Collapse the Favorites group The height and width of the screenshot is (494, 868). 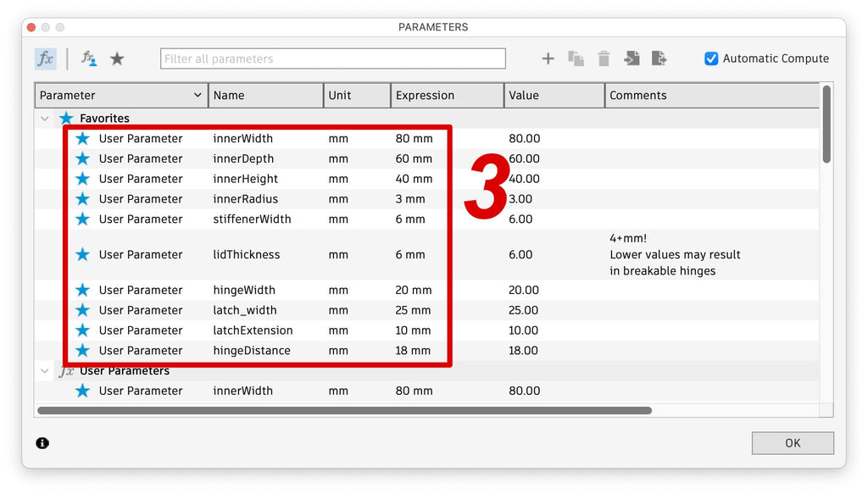coord(45,118)
